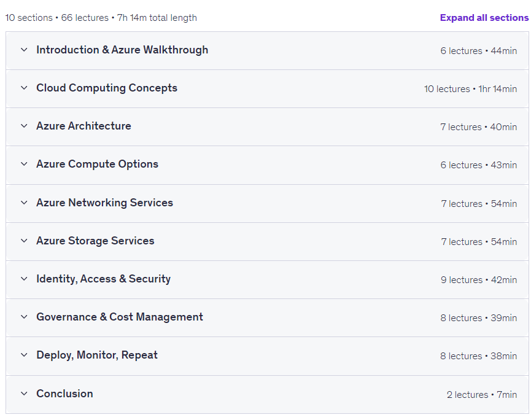Click the chevron next to Azure Networking Services
Image resolution: width=531 pixels, height=420 pixels.
click(x=24, y=203)
